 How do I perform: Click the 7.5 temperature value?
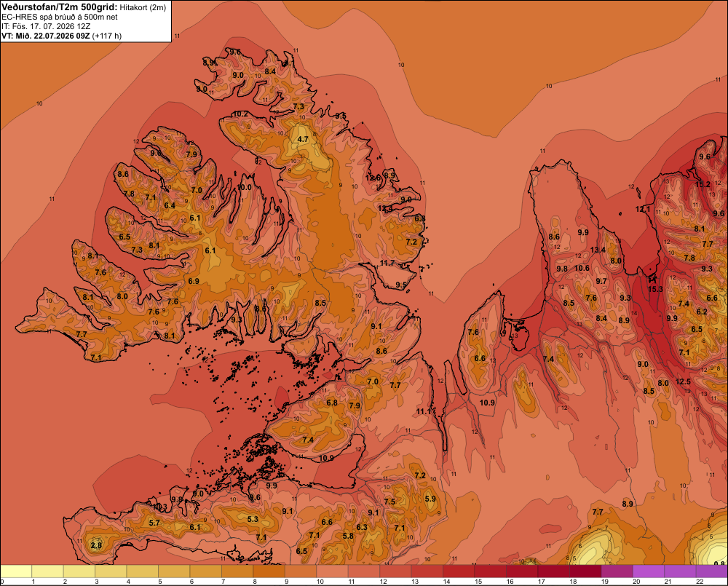389,502
